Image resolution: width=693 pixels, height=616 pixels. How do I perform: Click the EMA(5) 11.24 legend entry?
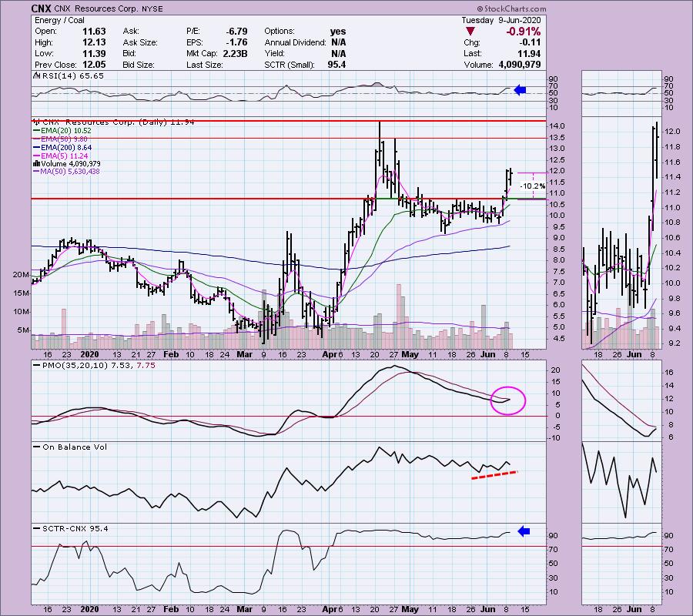click(x=61, y=156)
